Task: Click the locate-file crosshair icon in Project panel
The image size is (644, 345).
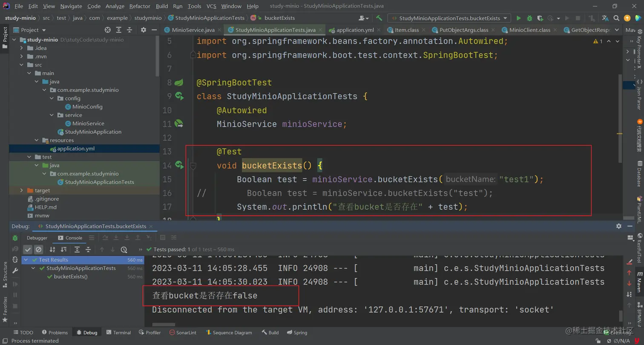Action: coord(108,30)
